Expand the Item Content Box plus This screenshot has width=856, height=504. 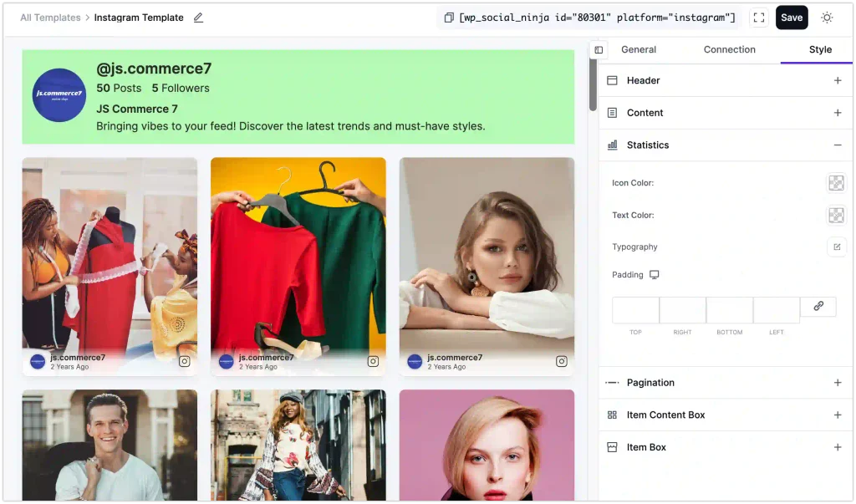tap(838, 415)
